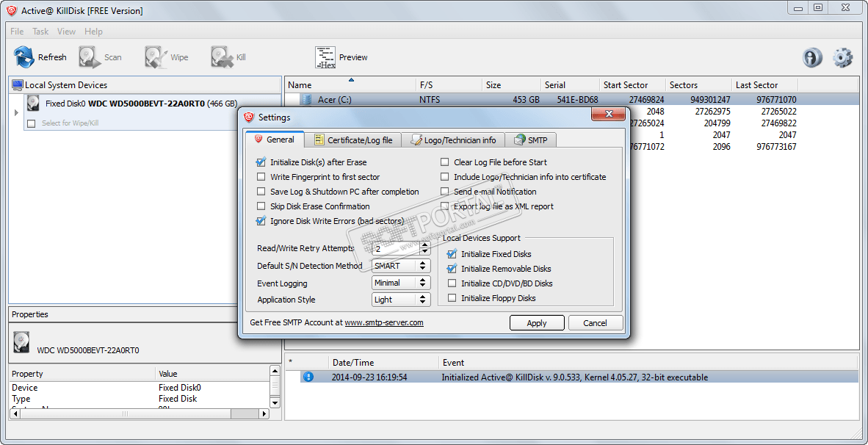The image size is (868, 445).
Task: Click the Kill toolbar icon
Action: (x=222, y=57)
